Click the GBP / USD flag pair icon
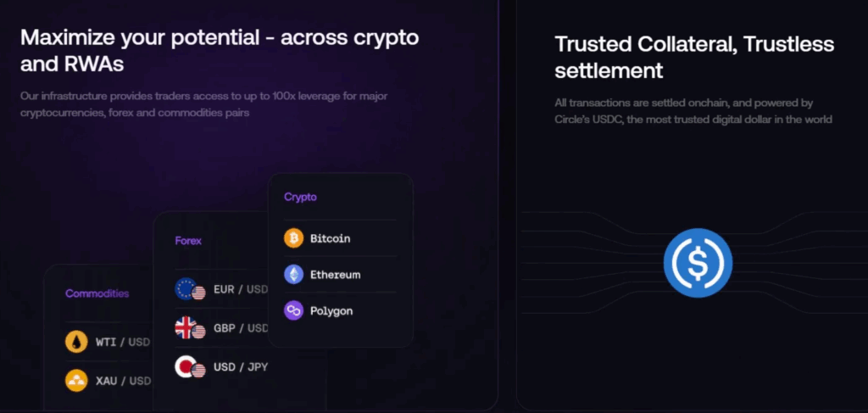The height and width of the screenshot is (413, 868). click(x=190, y=328)
